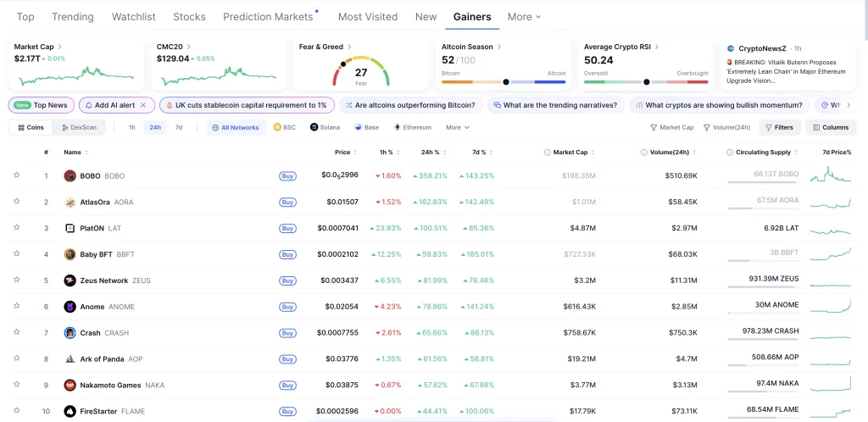This screenshot has width=868, height=422.
Task: Open Altcoin Season card chevron
Action: click(x=499, y=47)
